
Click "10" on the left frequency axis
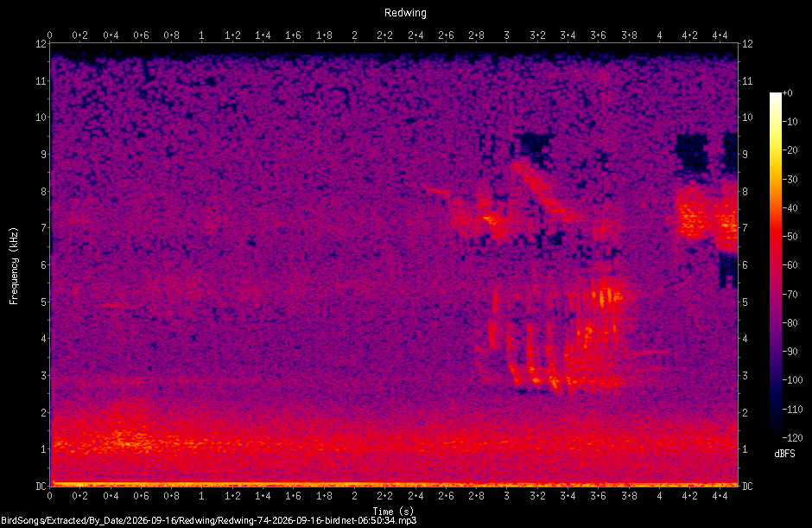[41, 118]
